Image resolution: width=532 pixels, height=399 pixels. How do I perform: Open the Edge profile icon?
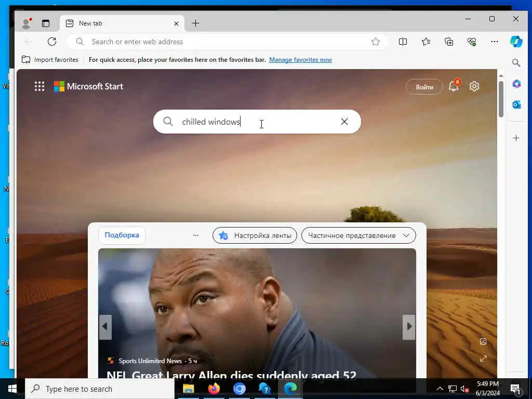click(x=26, y=23)
